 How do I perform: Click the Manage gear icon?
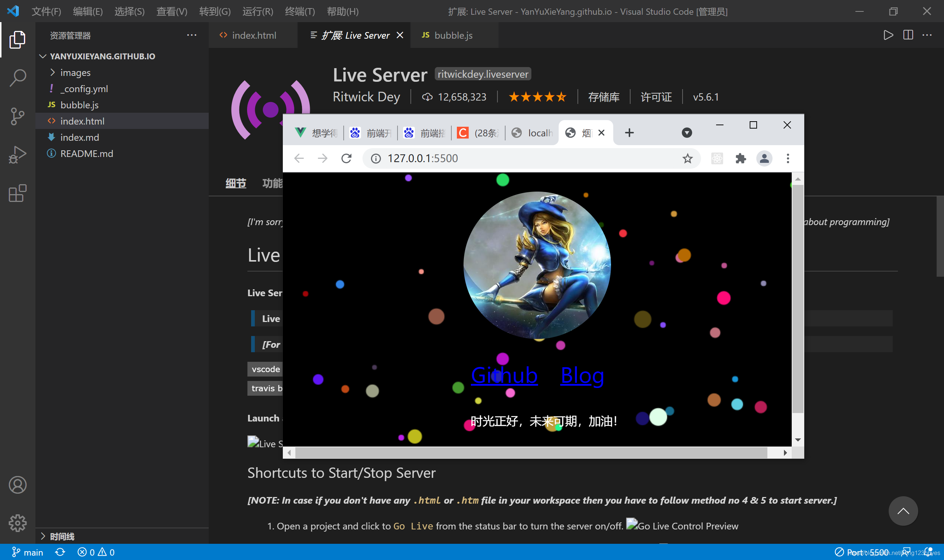pos(17,523)
